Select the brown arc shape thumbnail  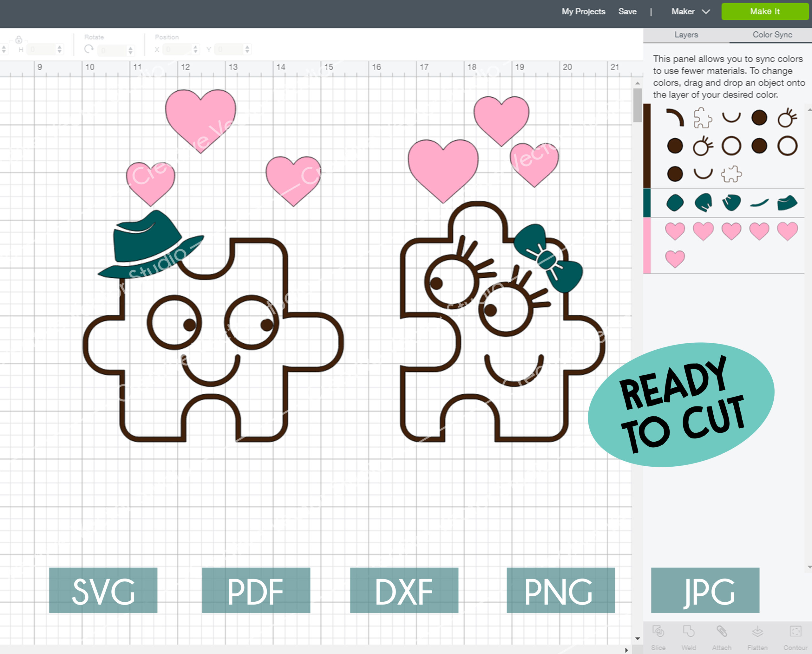click(x=675, y=118)
